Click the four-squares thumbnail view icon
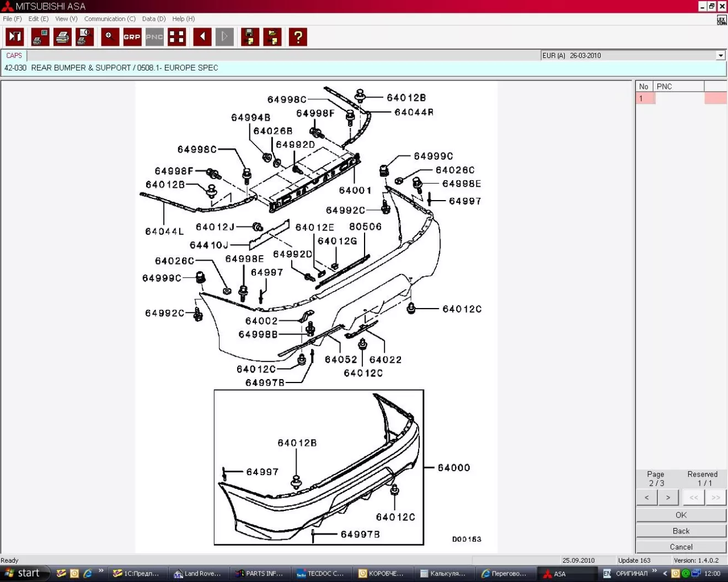Screen dimensions: 728x582 (x=176, y=37)
